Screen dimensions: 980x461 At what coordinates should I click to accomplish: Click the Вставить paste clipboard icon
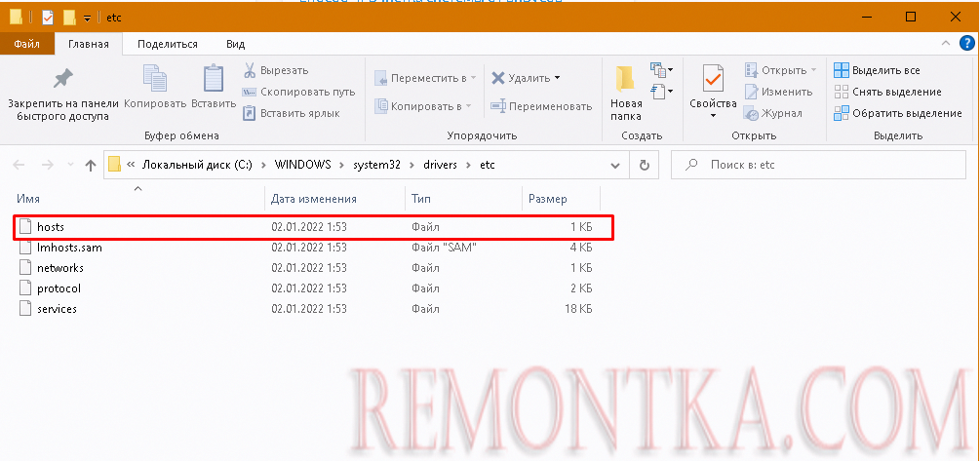[x=214, y=79]
